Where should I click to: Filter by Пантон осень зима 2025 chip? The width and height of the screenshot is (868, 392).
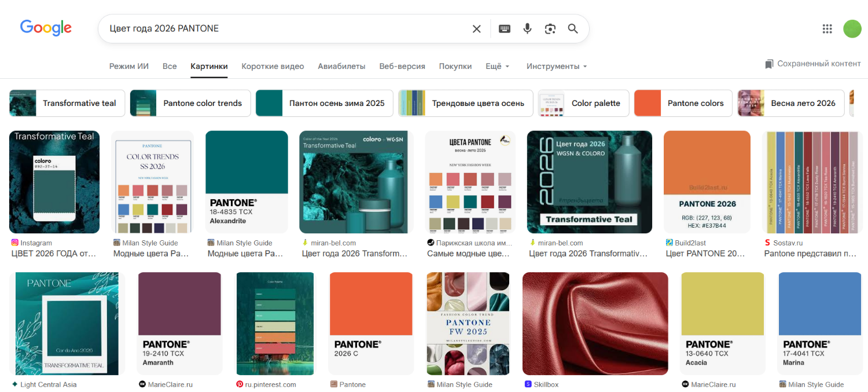pos(324,103)
